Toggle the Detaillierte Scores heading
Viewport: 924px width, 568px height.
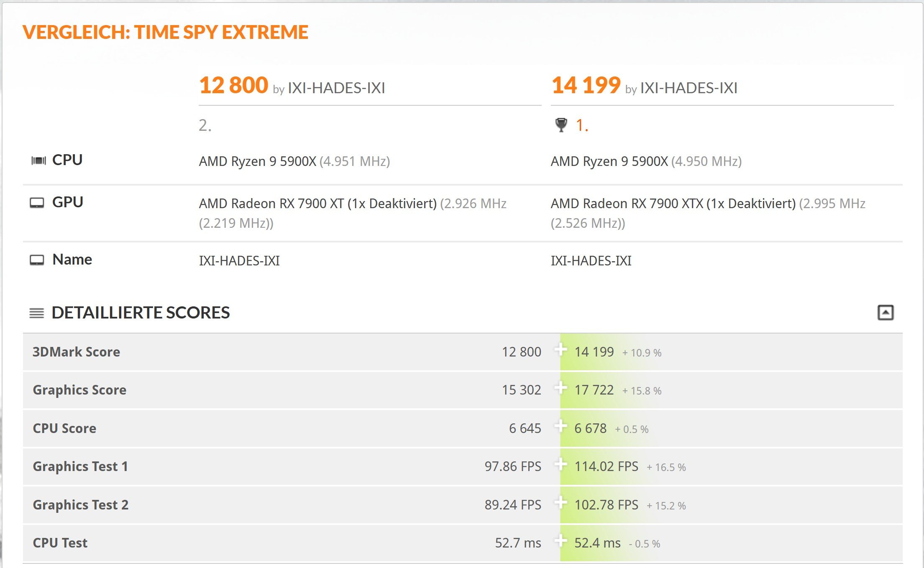[141, 313]
